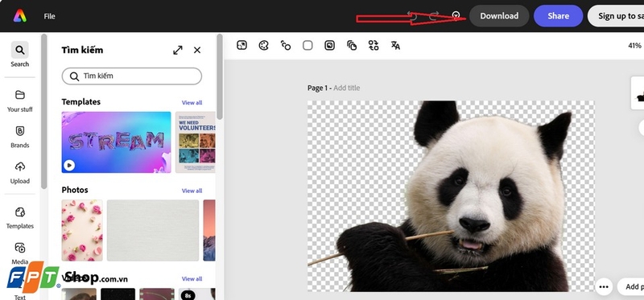Select the pink flowers photo thumbnail

tap(82, 230)
